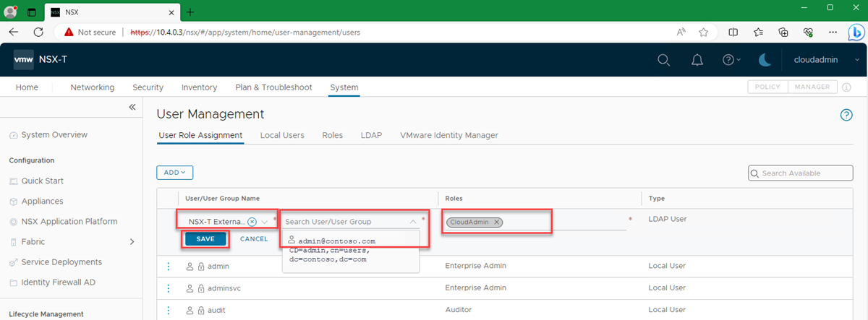Expand the Fabric sidebar menu
This screenshot has height=320, width=868.
pos(132,241)
